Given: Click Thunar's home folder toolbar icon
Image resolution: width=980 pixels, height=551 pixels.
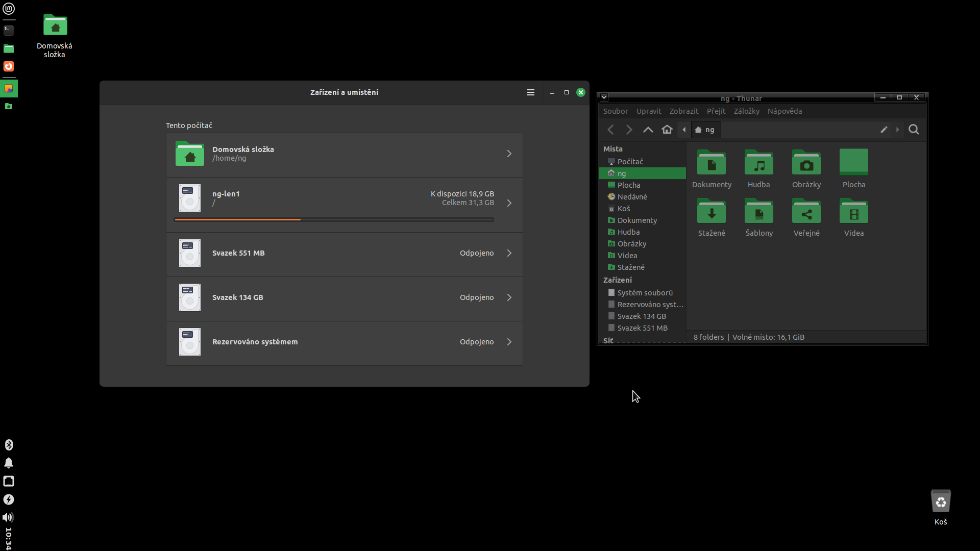Looking at the screenshot, I should (x=667, y=130).
